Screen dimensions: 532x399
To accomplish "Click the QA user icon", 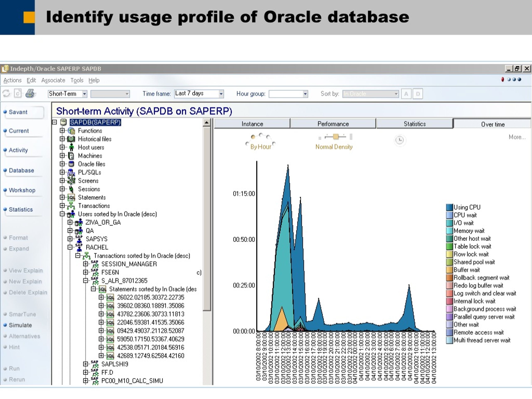I will click(x=79, y=231).
